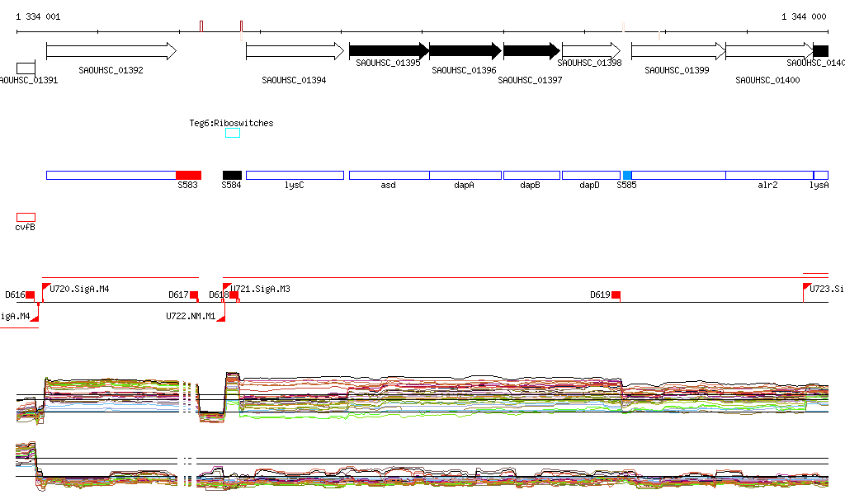Screen dimensions: 845x504
Task: Click the start coordinate '1 334 001'
Action: [38, 16]
